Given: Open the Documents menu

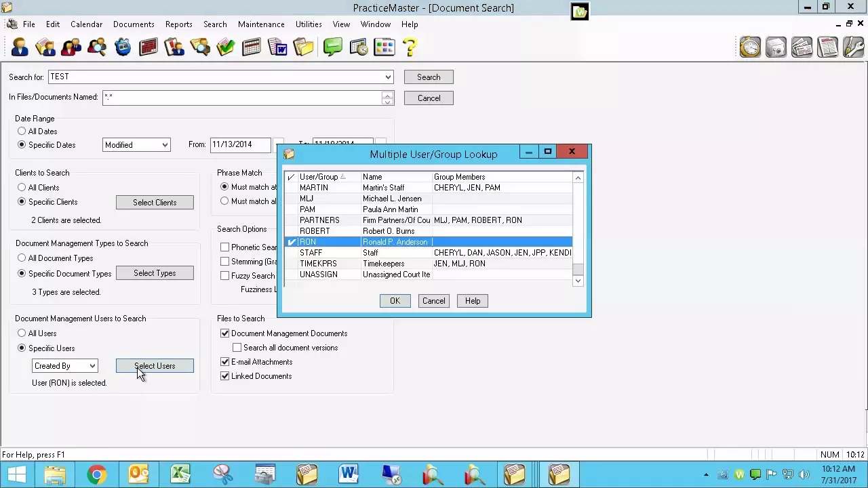Looking at the screenshot, I should (x=134, y=24).
